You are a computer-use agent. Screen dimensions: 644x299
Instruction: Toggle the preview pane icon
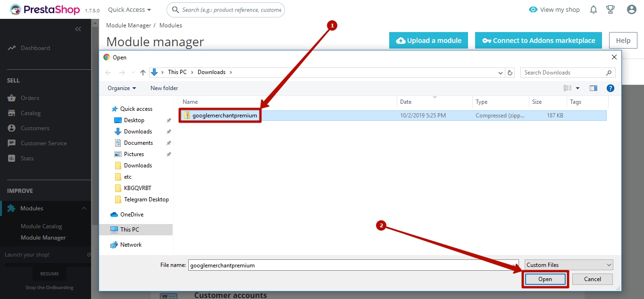coord(594,88)
